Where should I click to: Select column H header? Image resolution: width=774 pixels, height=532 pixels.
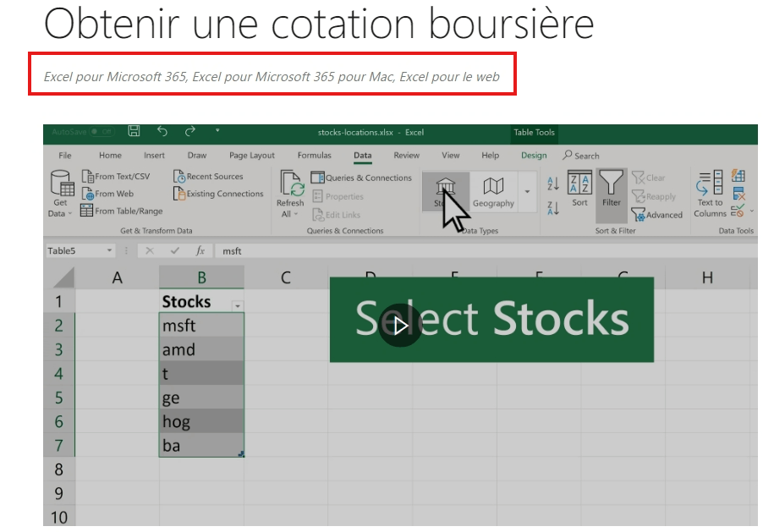[707, 277]
